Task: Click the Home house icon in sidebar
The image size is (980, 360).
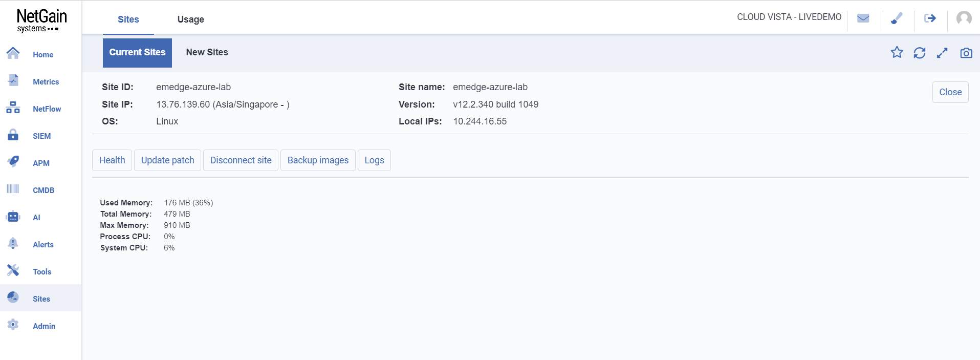Action: tap(13, 53)
